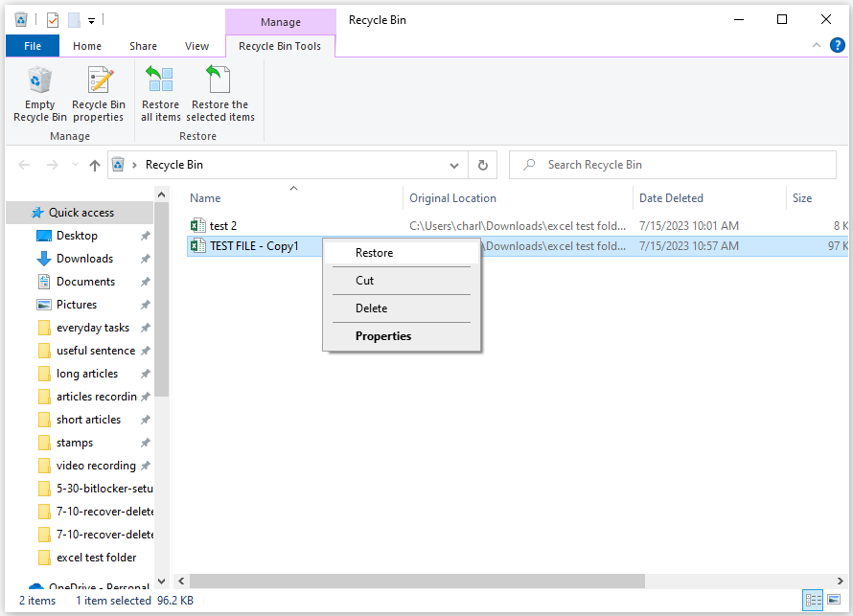Click the Forward navigation arrow

pos(52,165)
